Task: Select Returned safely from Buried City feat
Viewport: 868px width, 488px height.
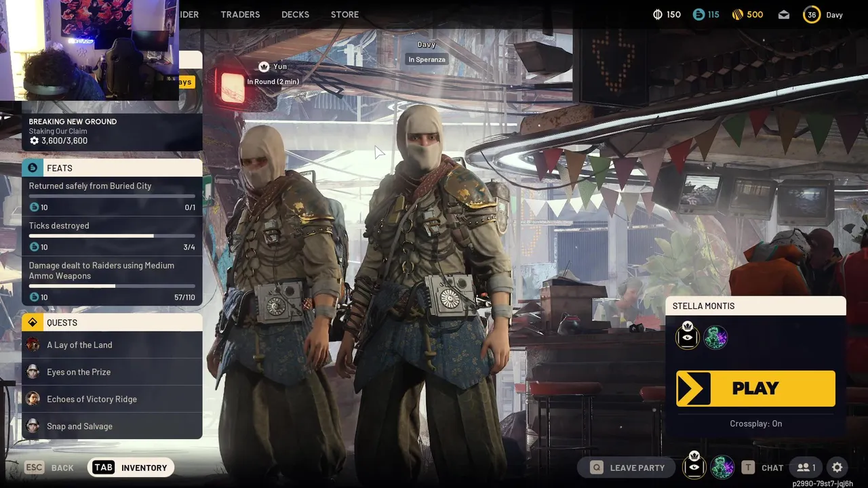Action: pos(112,196)
